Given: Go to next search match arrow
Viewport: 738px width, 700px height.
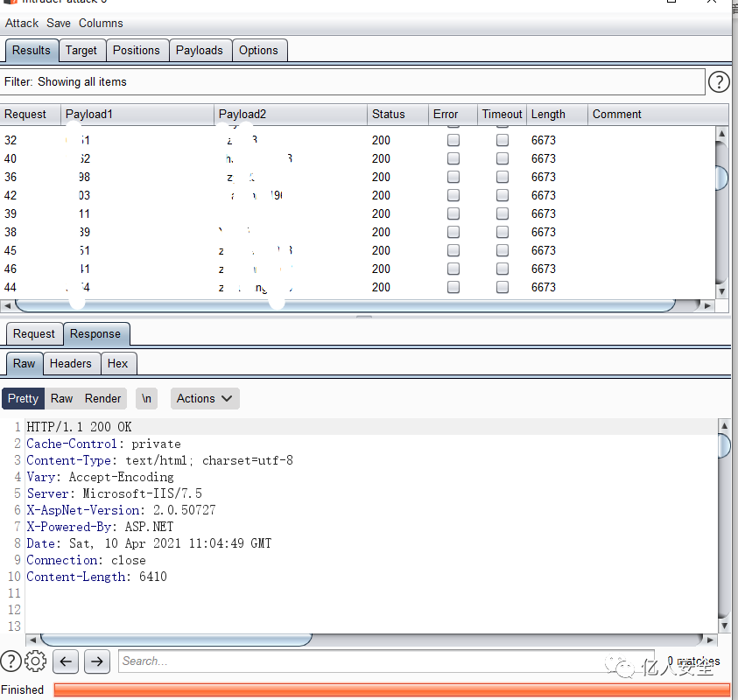Looking at the screenshot, I should point(97,661).
